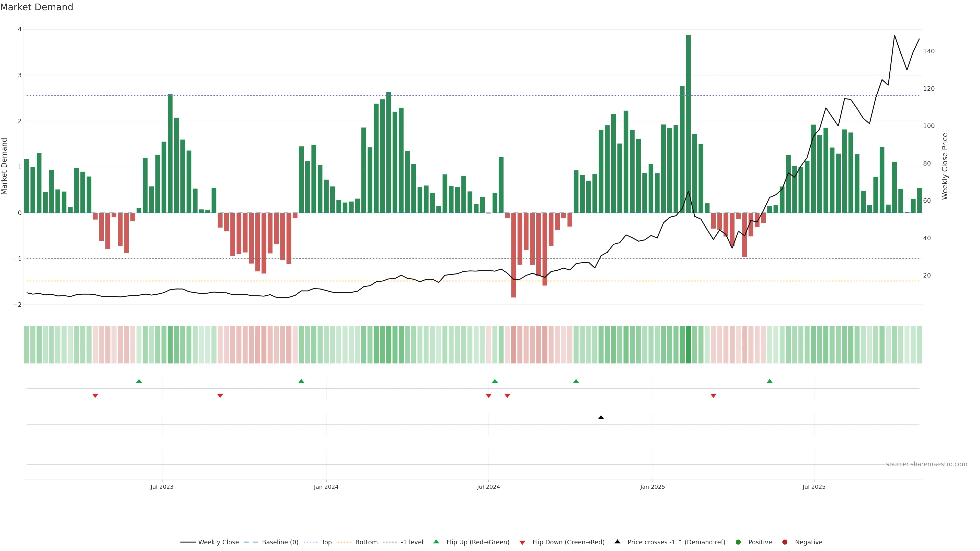This screenshot has height=551, width=980.
Task: Hide the Top dotted line via legend
Action: point(326,542)
